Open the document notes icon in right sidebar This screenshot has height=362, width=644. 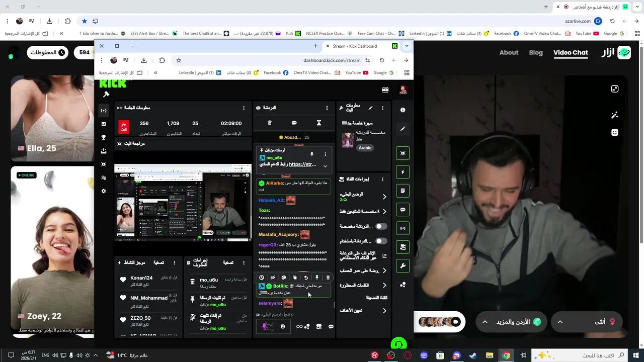tap(403, 191)
